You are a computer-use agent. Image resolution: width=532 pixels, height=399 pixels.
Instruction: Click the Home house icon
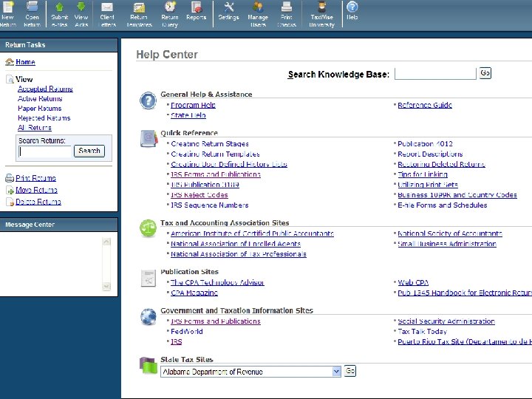(x=10, y=62)
